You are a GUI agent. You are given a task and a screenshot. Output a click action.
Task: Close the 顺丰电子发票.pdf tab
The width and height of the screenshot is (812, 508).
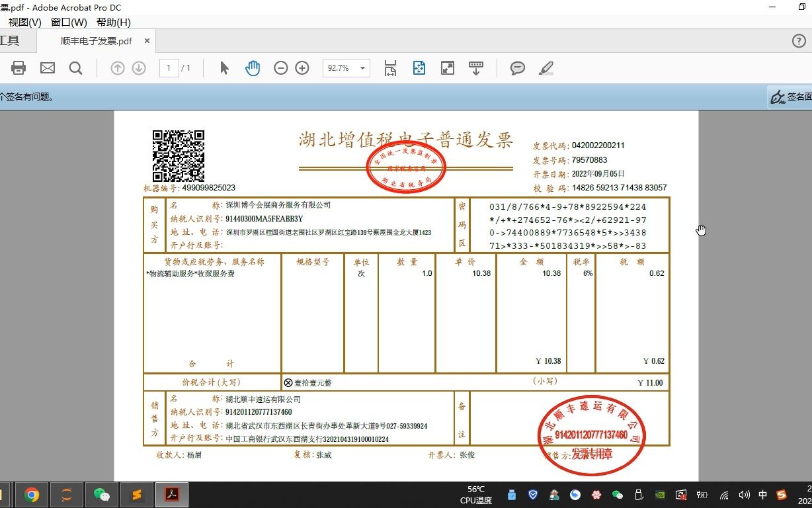[147, 40]
